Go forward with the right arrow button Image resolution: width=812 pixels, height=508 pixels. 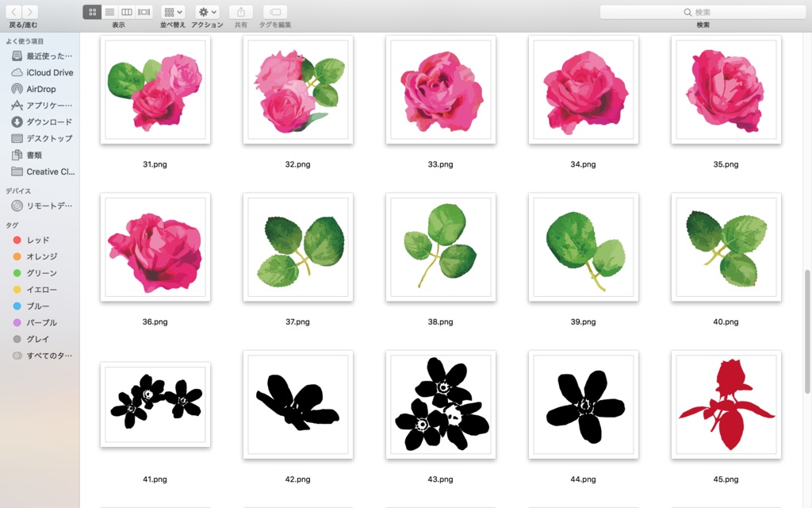(x=31, y=11)
